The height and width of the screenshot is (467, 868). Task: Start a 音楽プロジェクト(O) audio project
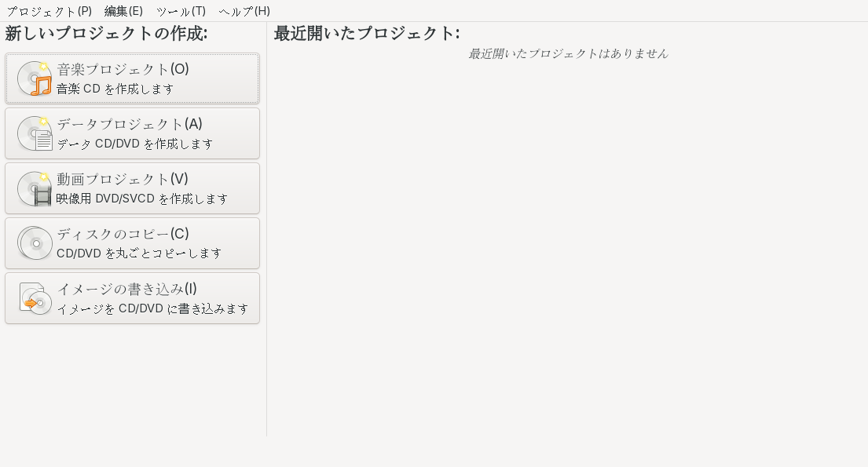click(x=132, y=78)
